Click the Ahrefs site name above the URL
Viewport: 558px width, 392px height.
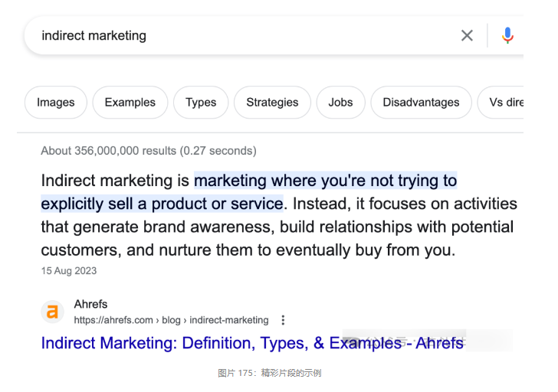tap(90, 305)
